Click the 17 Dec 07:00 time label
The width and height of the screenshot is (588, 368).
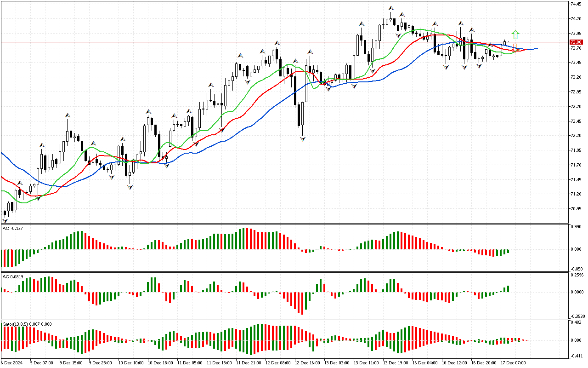pyautogui.click(x=513, y=363)
